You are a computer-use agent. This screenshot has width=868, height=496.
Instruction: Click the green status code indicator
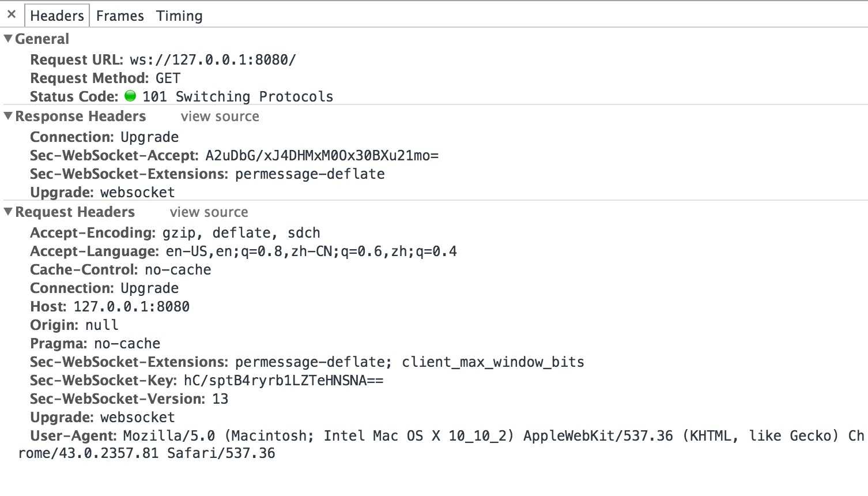[x=130, y=96]
